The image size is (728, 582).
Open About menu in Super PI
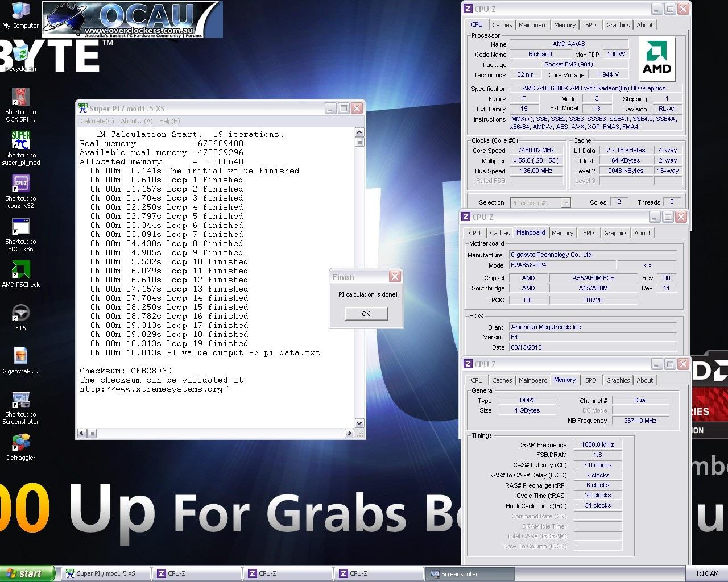pos(136,121)
